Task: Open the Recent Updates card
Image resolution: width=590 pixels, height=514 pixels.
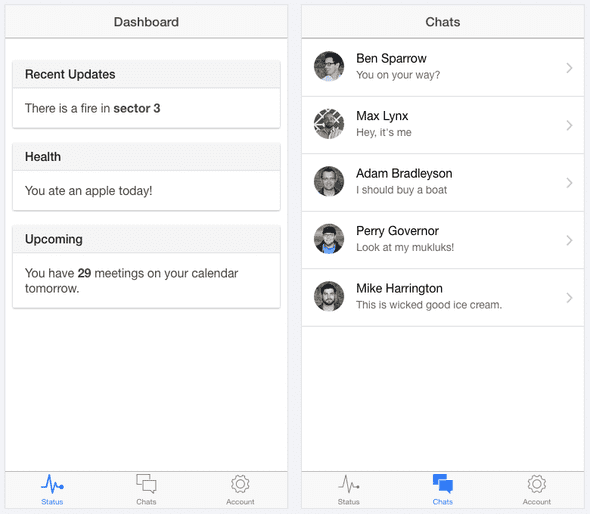Action: pyautogui.click(x=146, y=94)
